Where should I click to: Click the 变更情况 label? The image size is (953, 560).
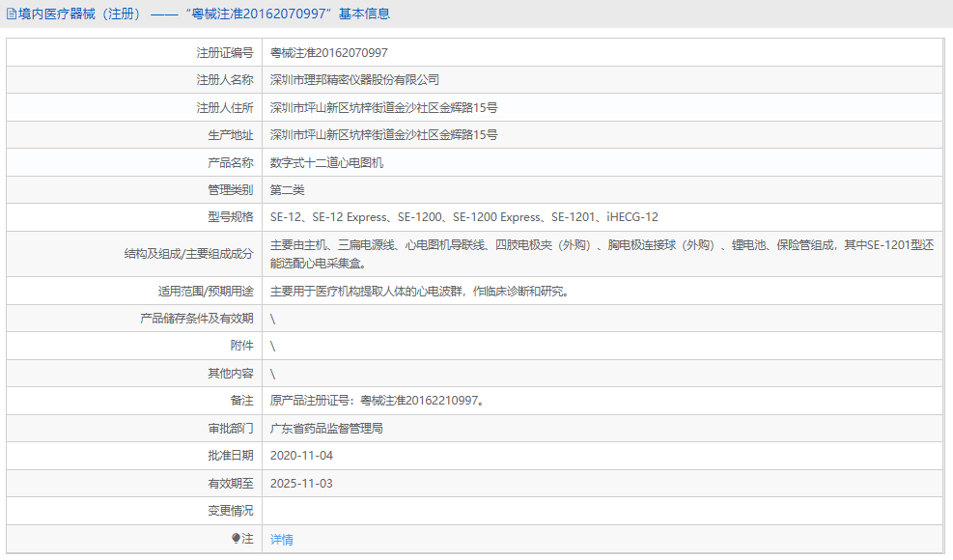click(231, 511)
